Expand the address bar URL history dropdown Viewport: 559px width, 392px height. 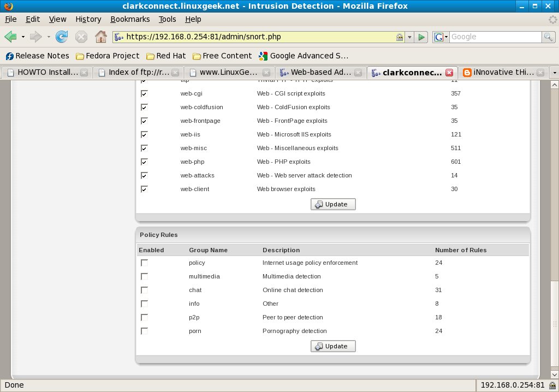pyautogui.click(x=409, y=37)
